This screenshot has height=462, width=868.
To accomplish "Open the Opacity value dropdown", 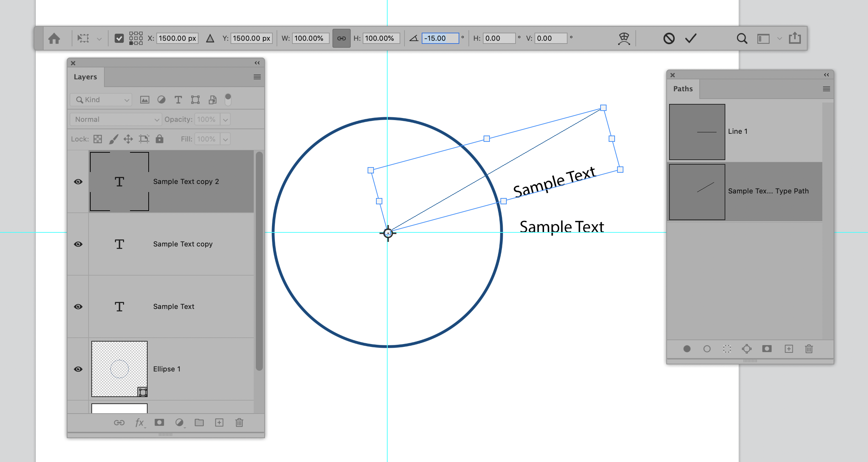I will (x=225, y=119).
